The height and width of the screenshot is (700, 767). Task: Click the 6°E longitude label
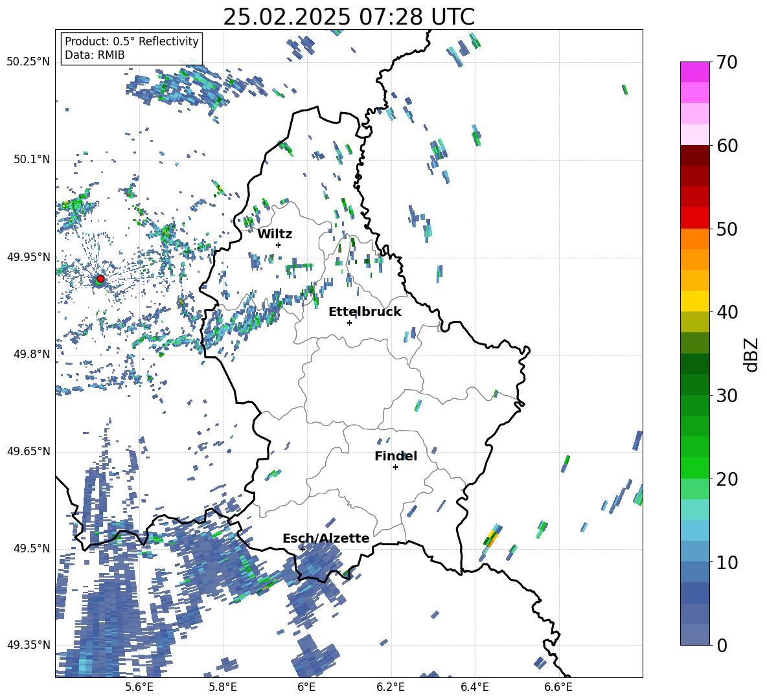click(x=306, y=688)
